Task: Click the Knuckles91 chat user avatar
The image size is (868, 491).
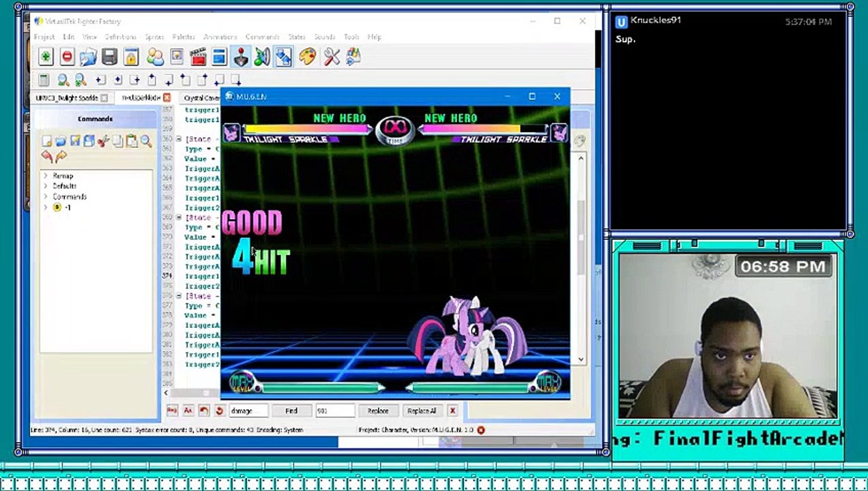Action: point(621,22)
